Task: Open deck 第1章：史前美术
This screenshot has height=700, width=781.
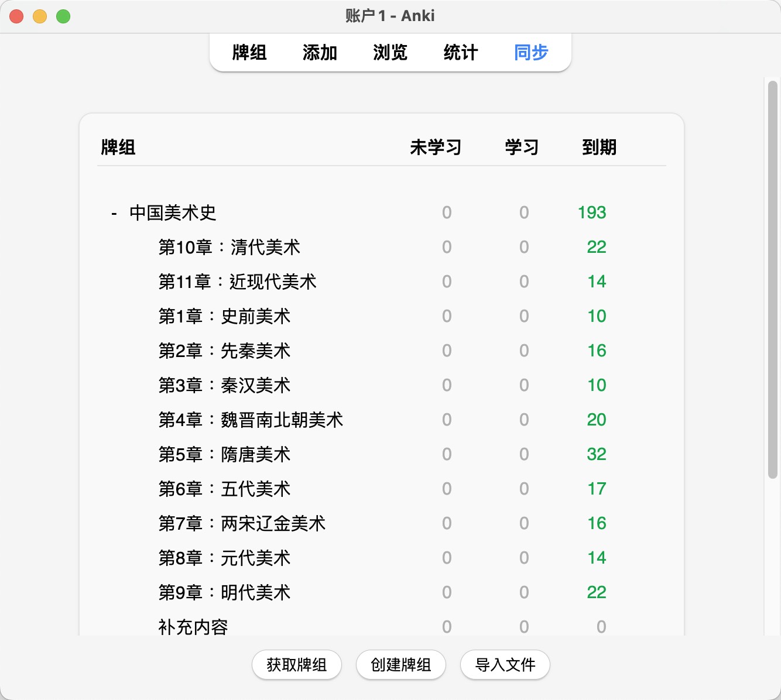Action: pos(224,317)
